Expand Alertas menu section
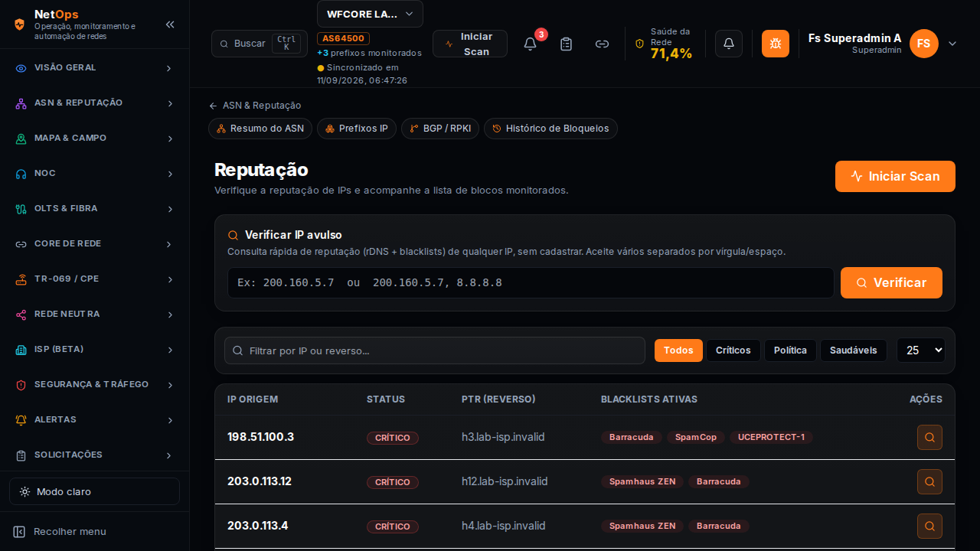This screenshot has height=551, width=980. (94, 420)
